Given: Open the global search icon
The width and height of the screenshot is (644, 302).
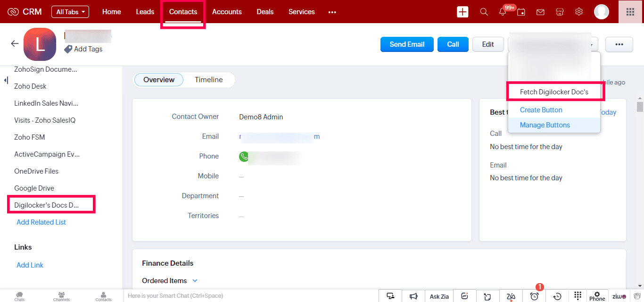Looking at the screenshot, I should (x=484, y=12).
